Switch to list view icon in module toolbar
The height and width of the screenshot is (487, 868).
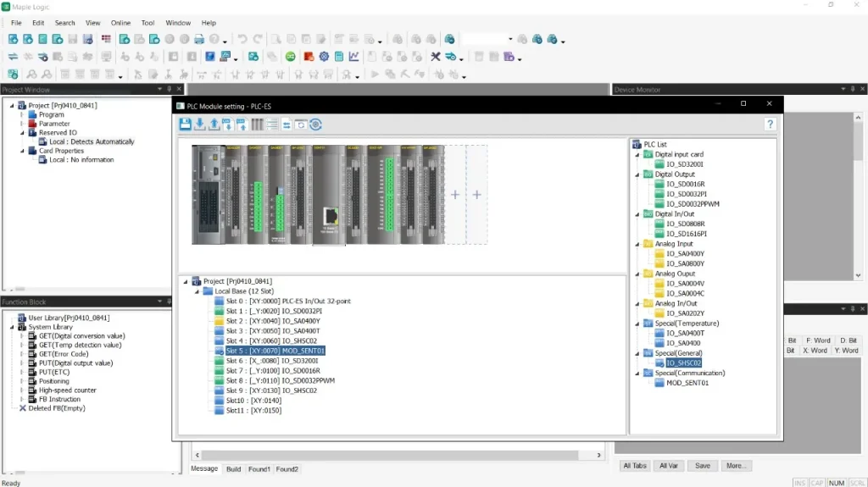pyautogui.click(x=272, y=125)
